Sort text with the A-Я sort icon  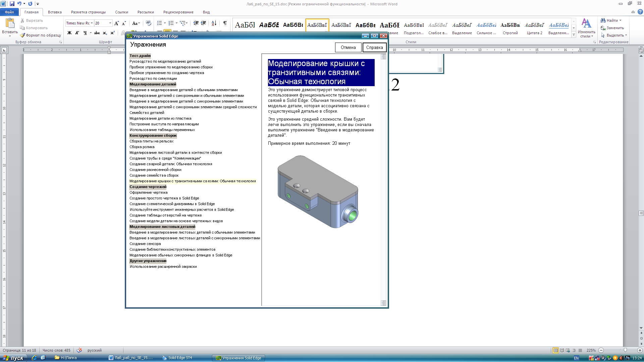click(214, 23)
